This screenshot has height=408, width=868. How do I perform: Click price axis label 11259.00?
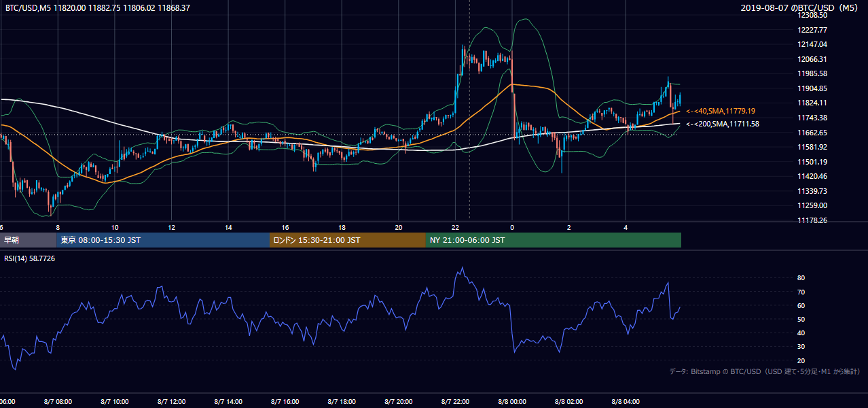(x=812, y=205)
